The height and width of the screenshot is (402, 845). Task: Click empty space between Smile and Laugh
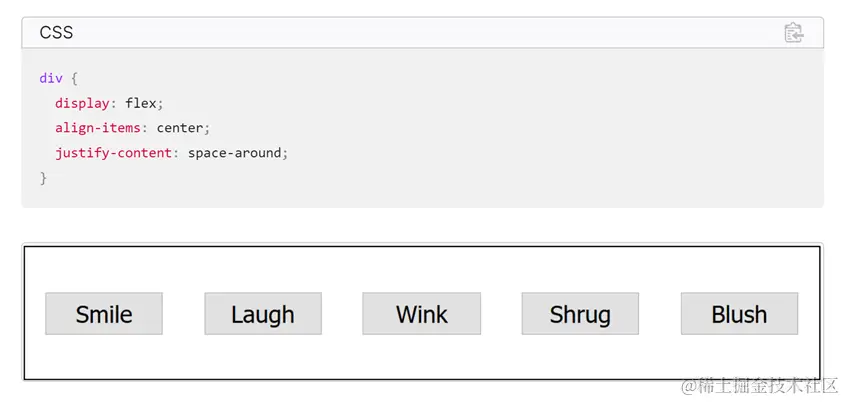pos(183,314)
